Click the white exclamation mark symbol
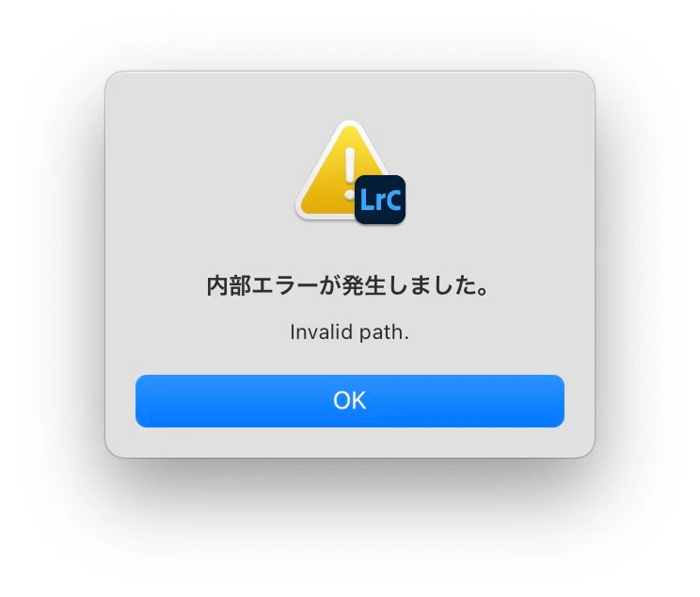The width and height of the screenshot is (700, 597). pos(350,173)
